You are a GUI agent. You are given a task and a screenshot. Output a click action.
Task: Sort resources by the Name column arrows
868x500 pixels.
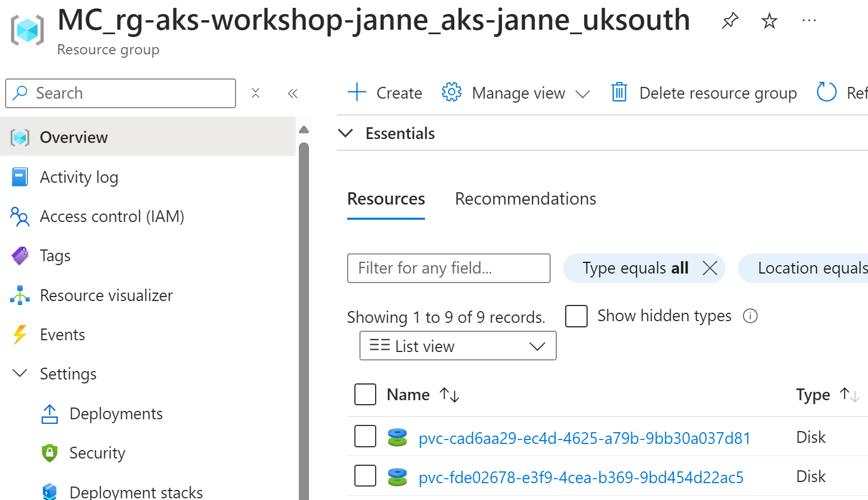[x=450, y=395]
